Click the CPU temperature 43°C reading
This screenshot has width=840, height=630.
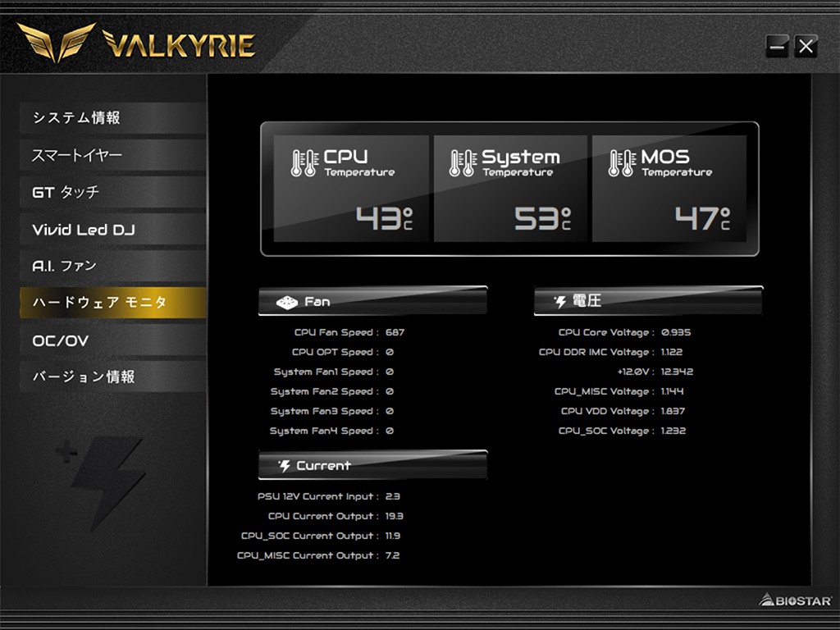coord(385,218)
